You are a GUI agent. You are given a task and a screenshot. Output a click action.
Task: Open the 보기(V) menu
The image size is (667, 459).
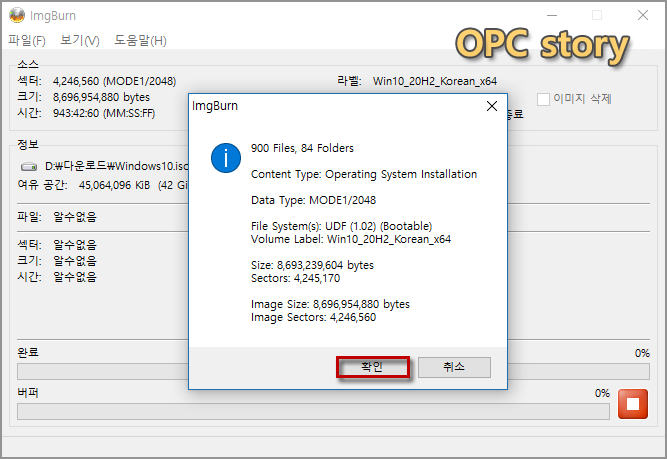tap(80, 40)
